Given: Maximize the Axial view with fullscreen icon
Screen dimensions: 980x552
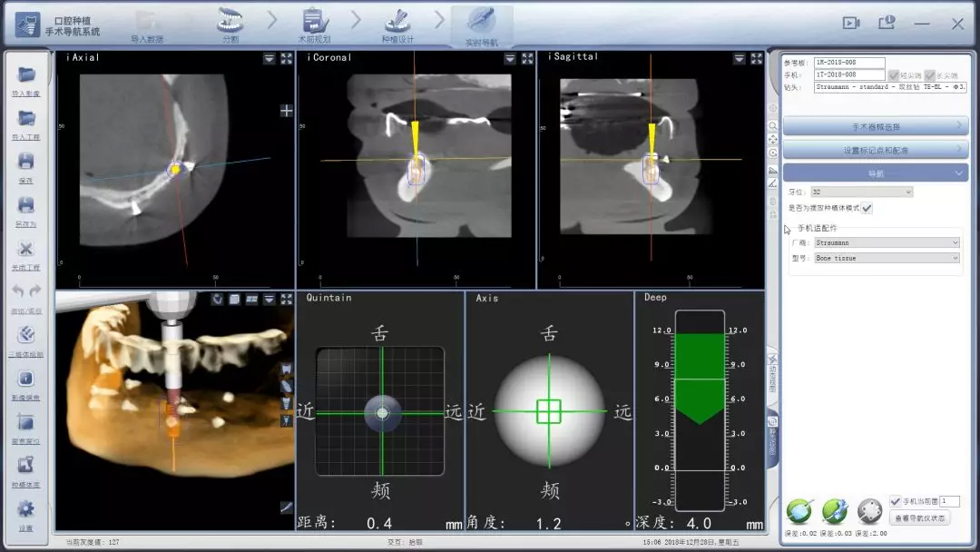Looking at the screenshot, I should click(287, 58).
